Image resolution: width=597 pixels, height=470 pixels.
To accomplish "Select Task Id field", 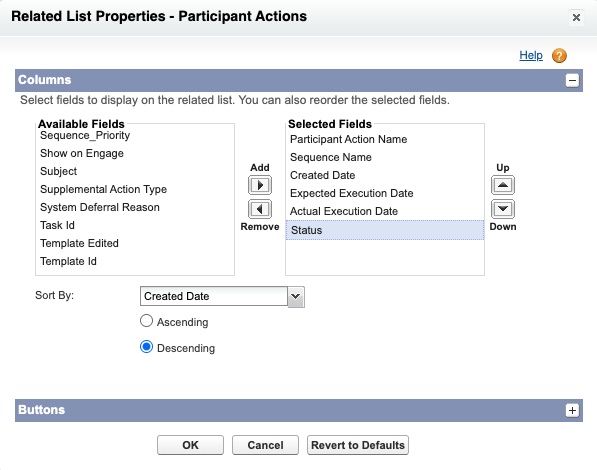I will pyautogui.click(x=135, y=225).
